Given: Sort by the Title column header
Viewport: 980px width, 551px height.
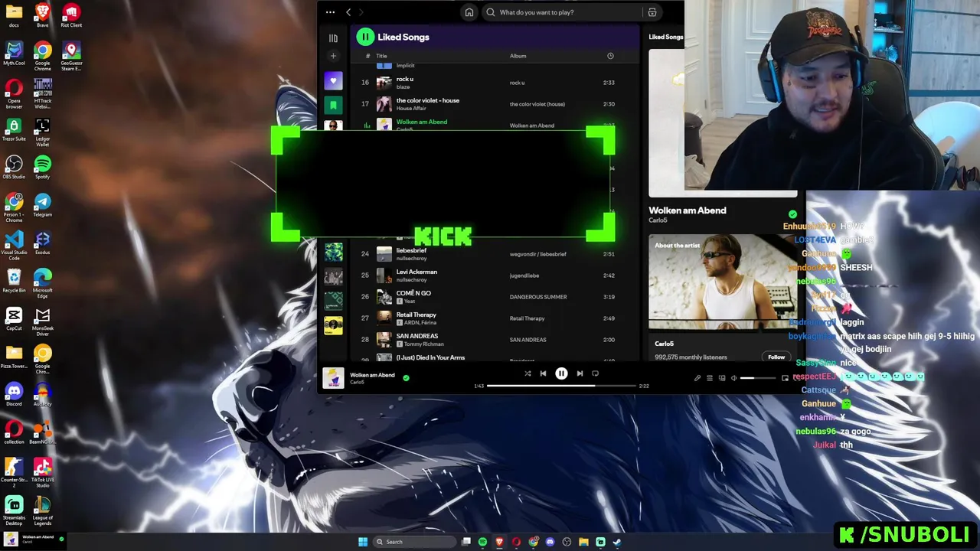Looking at the screenshot, I should pyautogui.click(x=381, y=56).
